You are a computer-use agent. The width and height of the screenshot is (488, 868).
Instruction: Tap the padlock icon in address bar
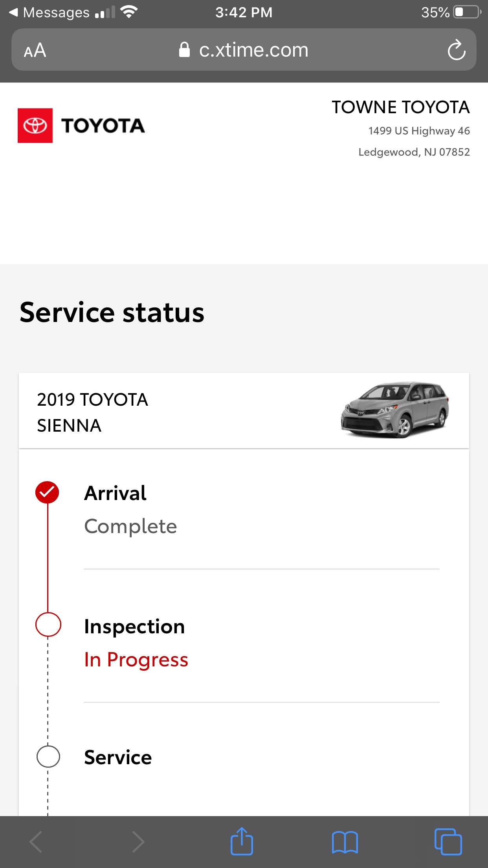coord(184,50)
